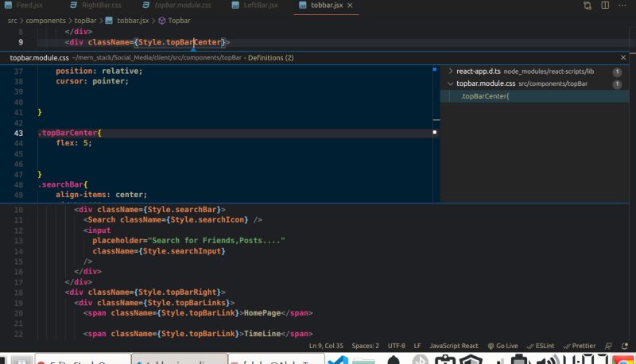This screenshot has width=636, height=364.
Task: Click Style.searchBar on line 10
Action: 182,210
